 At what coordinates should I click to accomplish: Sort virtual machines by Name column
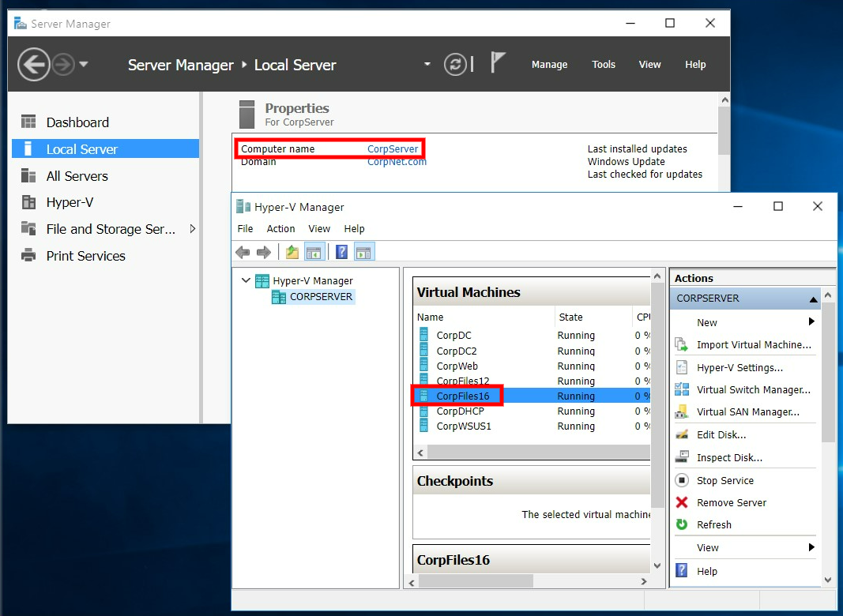(484, 317)
